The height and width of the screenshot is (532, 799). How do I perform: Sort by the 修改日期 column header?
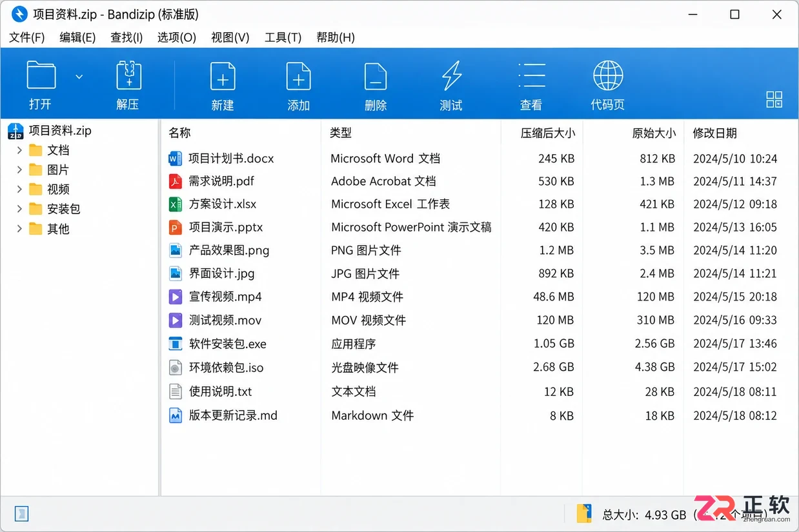(714, 133)
